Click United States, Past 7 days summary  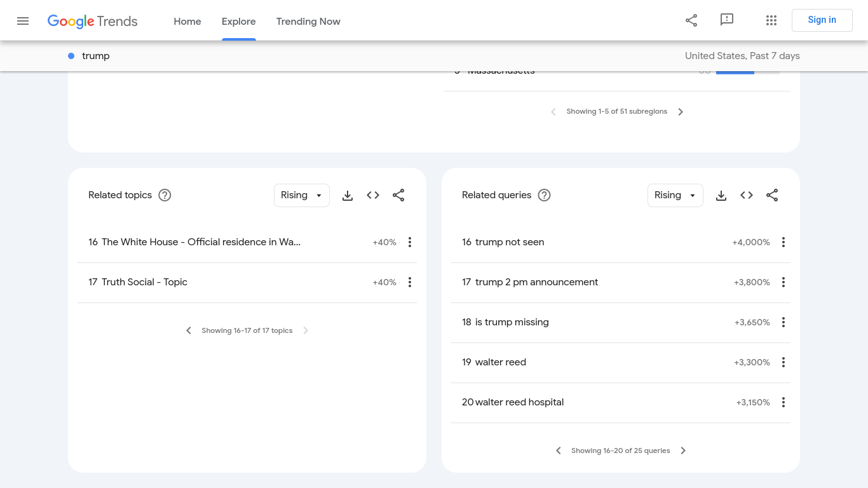point(742,56)
